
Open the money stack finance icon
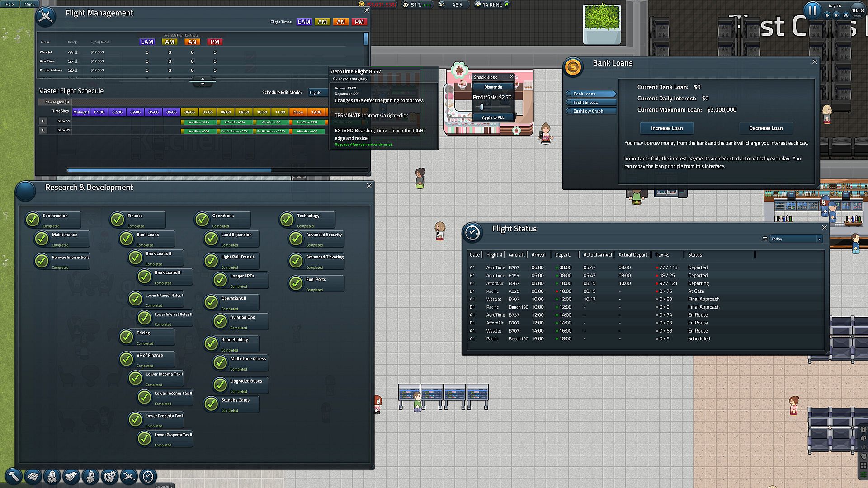[71, 476]
